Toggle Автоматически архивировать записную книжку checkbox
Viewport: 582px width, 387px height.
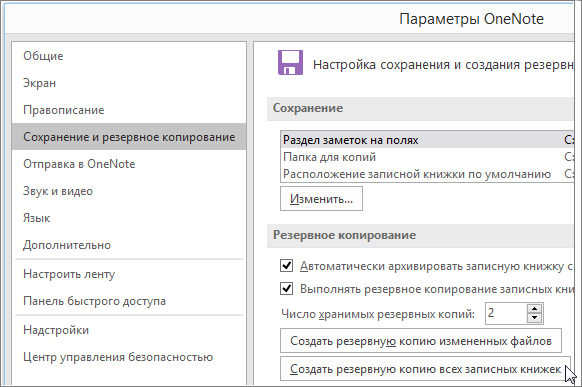click(287, 266)
